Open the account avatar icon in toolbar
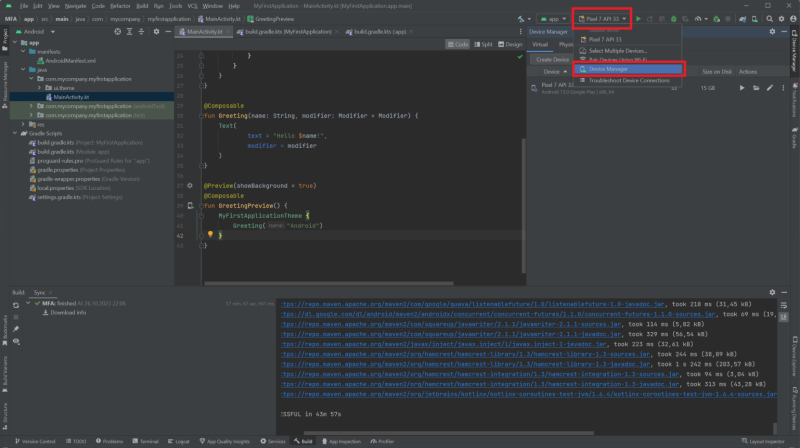 click(793, 19)
